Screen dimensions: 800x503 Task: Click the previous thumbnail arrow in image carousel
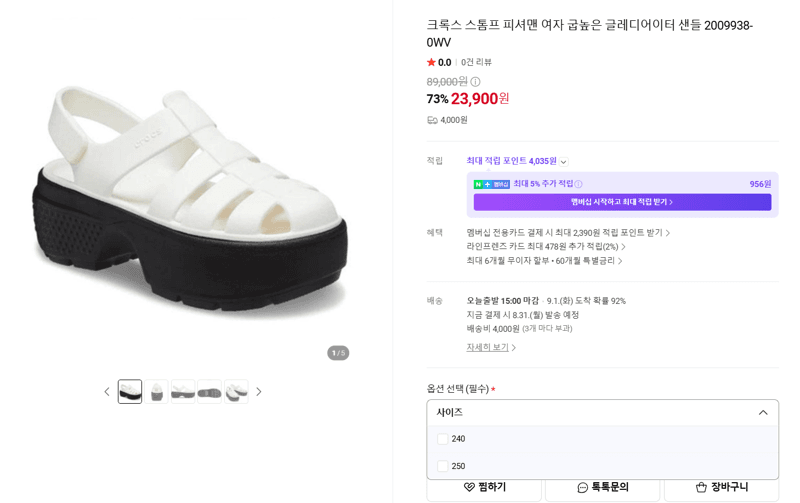tap(107, 392)
